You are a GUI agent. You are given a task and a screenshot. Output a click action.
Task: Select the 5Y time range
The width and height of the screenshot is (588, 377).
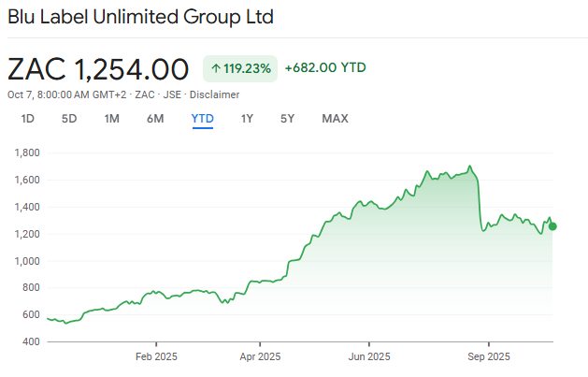(x=288, y=119)
